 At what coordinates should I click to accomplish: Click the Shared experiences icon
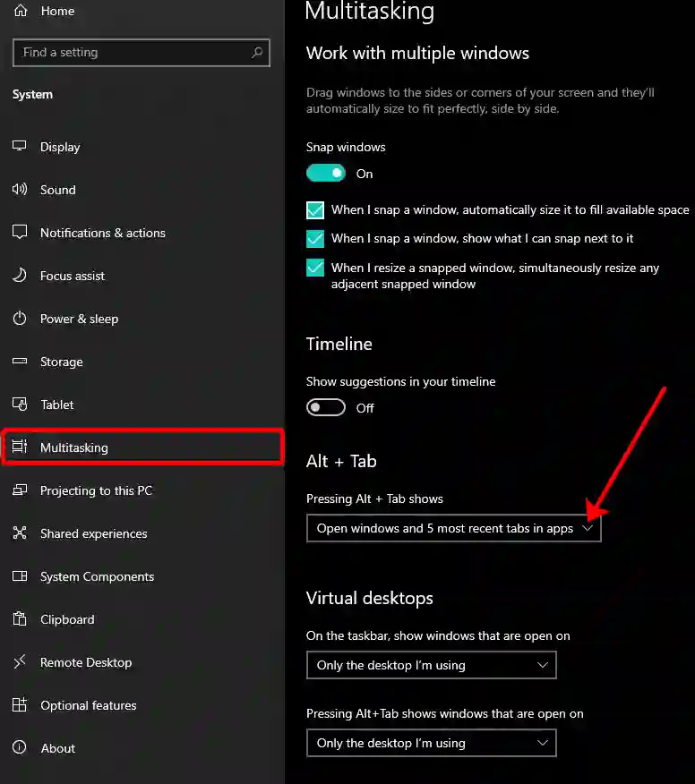(x=20, y=533)
